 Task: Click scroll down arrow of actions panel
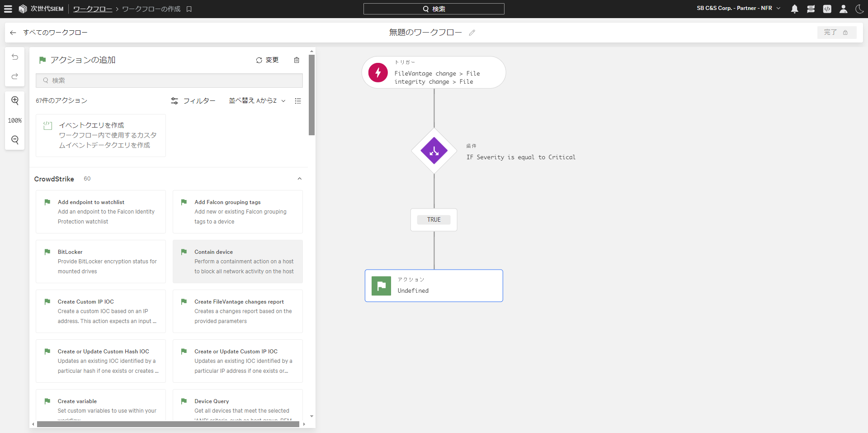point(311,416)
